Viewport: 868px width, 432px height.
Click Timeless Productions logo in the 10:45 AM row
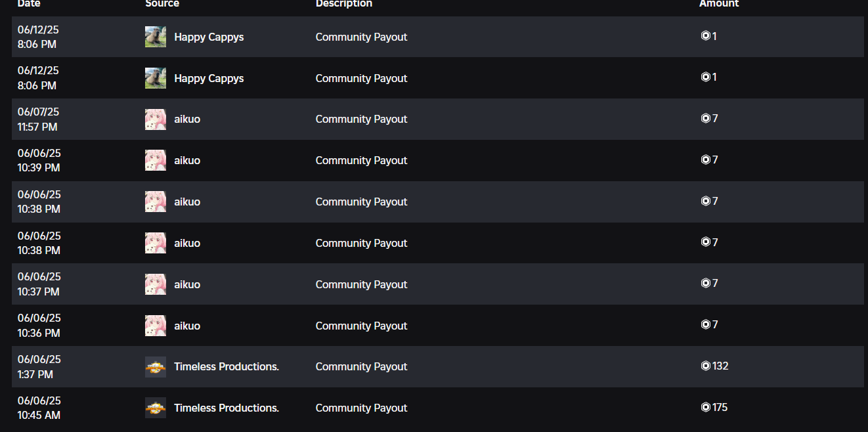tap(156, 408)
